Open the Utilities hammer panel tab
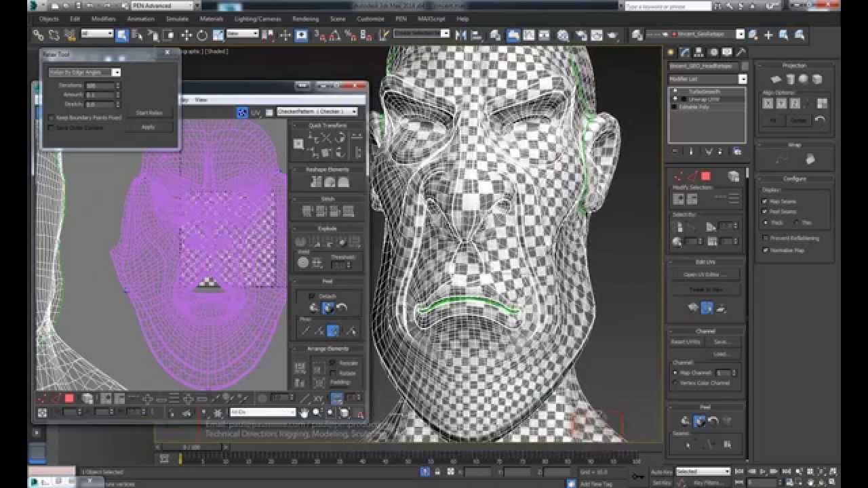 click(x=741, y=52)
